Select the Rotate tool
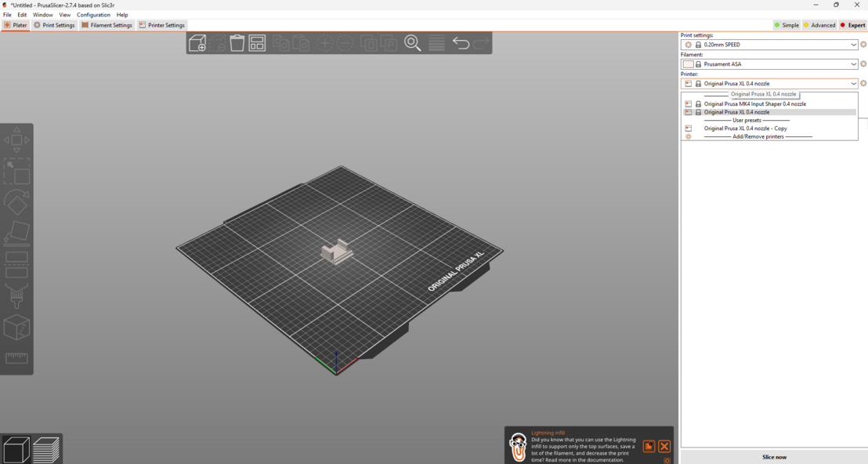 click(17, 205)
